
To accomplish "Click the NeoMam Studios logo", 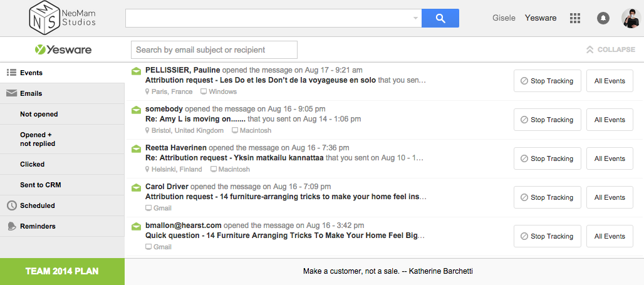I will pyautogui.click(x=63, y=18).
